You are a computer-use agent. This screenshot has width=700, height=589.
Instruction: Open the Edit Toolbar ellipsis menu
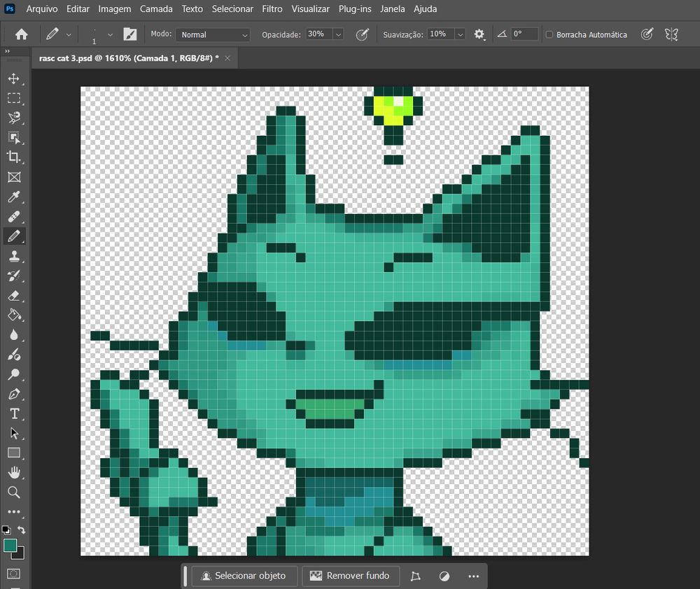pos(14,512)
